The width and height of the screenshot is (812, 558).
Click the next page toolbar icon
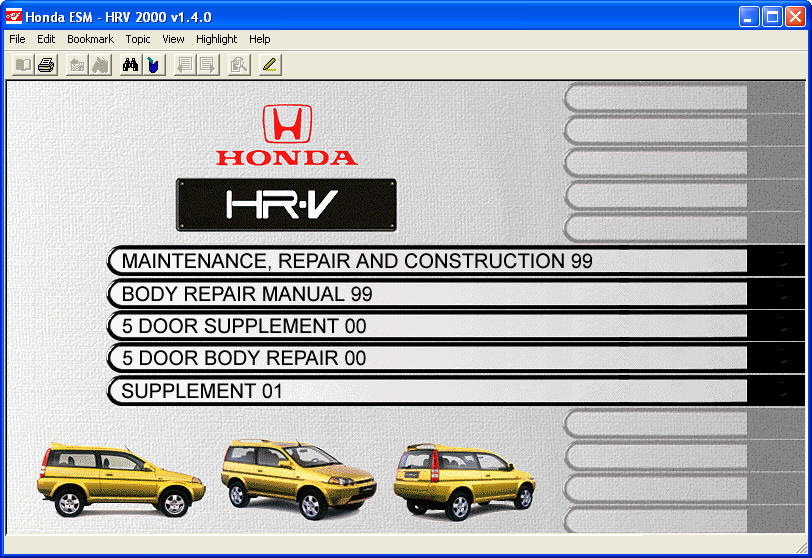208,65
